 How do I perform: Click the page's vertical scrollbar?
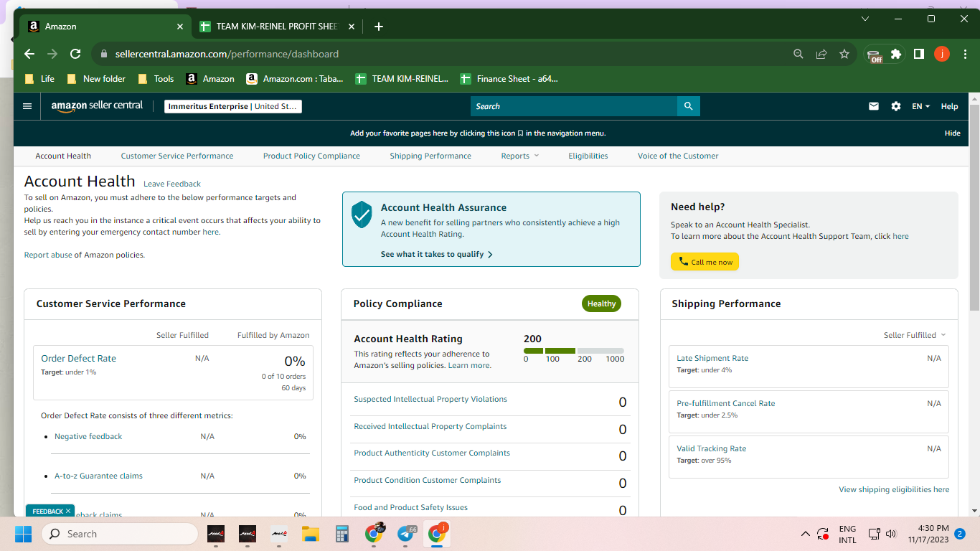(x=974, y=208)
